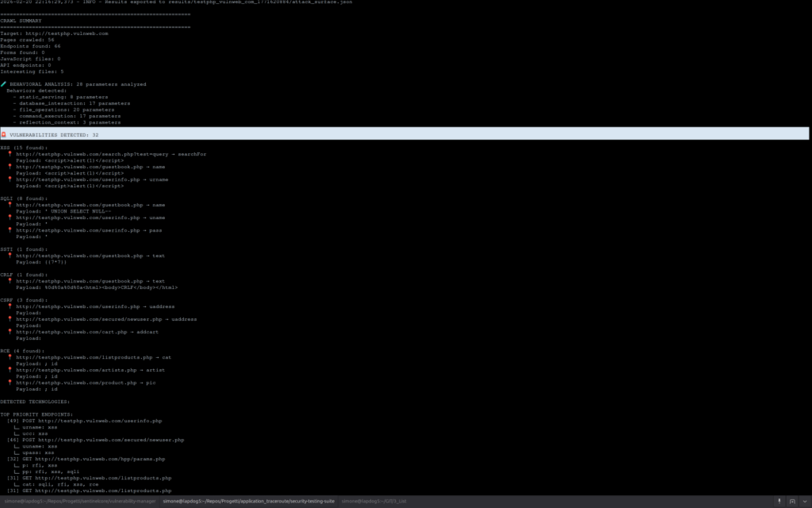Click the pin marker beside product.php → pic

[10, 383]
